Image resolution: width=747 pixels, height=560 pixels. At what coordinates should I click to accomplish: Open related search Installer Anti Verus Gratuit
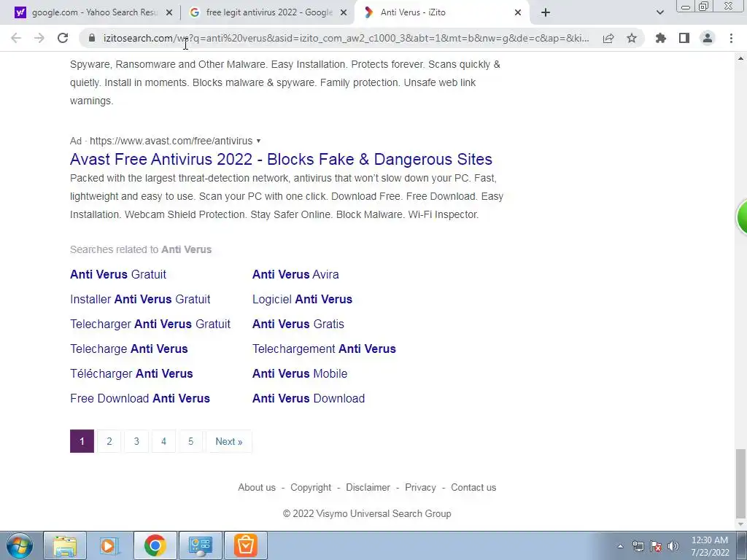(140, 299)
